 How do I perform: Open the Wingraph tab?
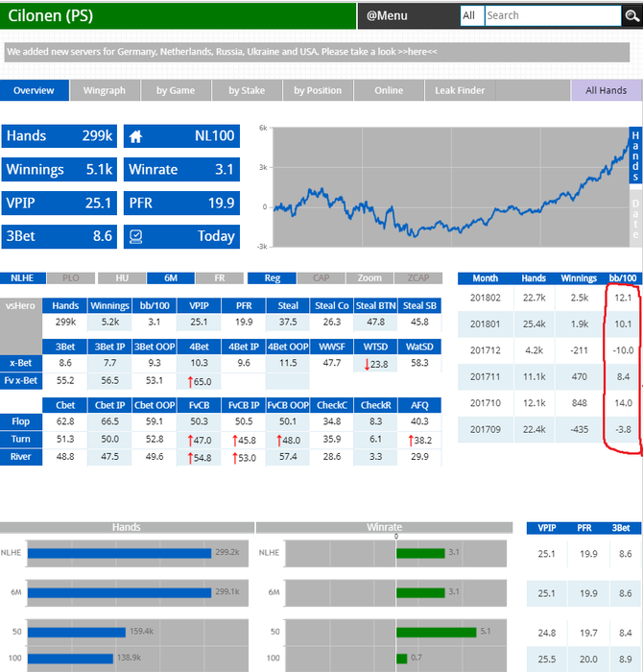click(x=105, y=90)
